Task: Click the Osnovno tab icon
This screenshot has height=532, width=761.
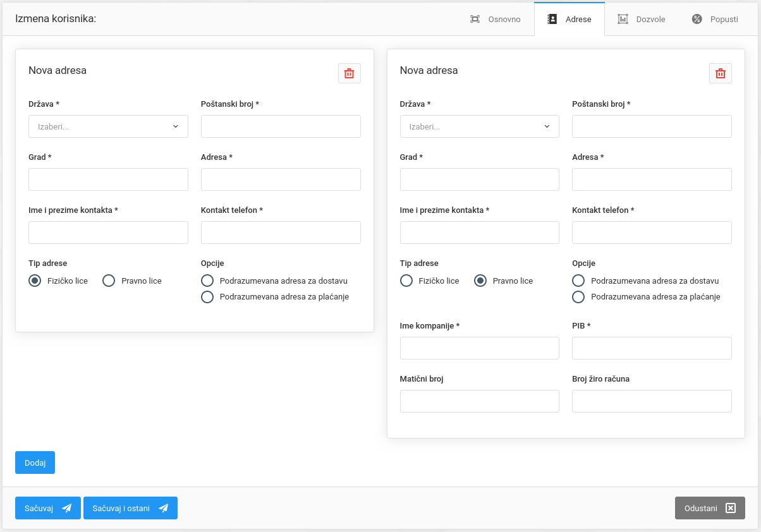Action: point(475,19)
